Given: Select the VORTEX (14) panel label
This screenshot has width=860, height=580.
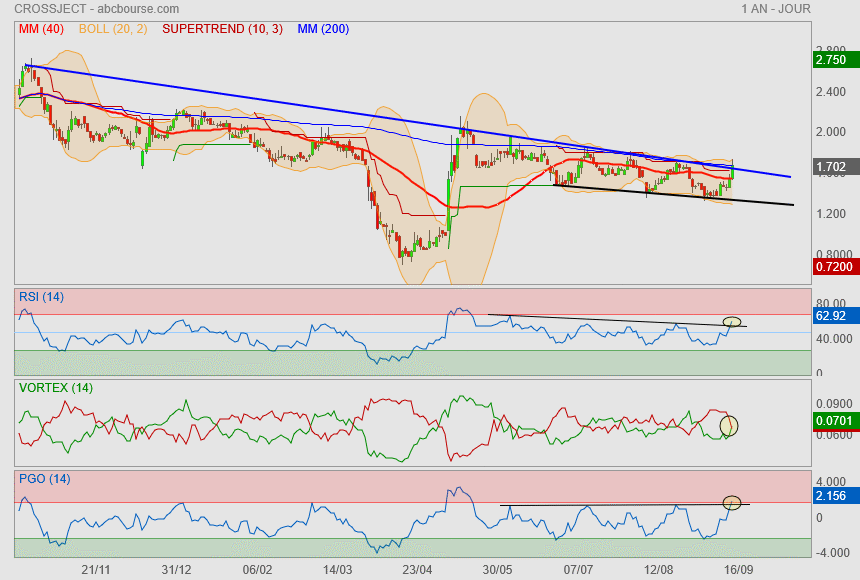Looking at the screenshot, I should tap(56, 387).
